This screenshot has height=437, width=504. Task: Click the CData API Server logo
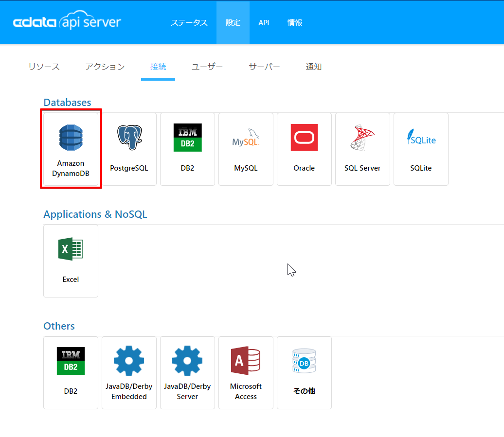(67, 20)
